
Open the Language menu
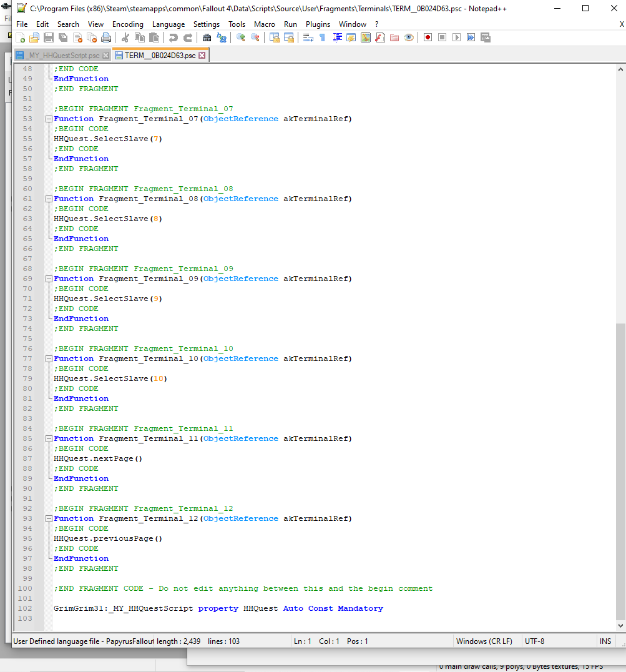(169, 24)
